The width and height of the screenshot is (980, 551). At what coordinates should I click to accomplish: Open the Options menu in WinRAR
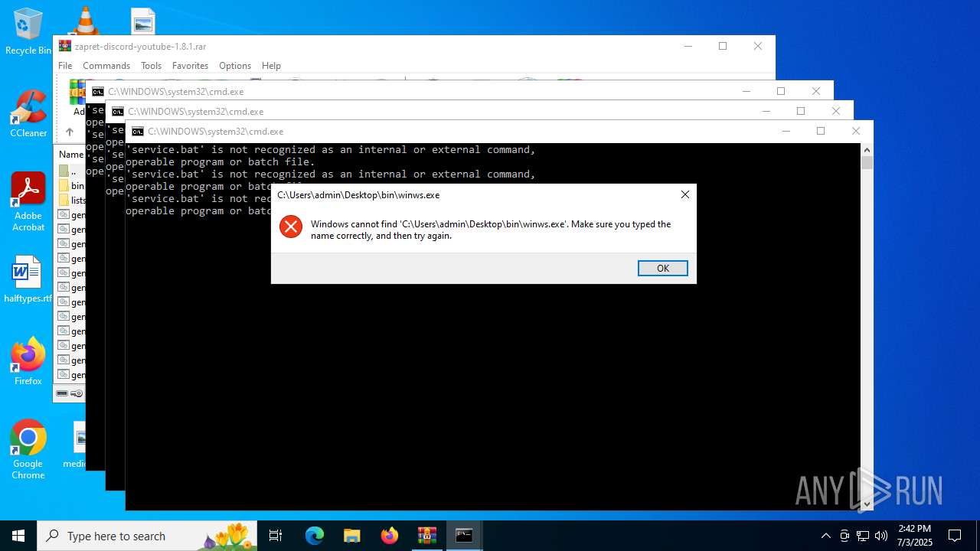pyautogui.click(x=234, y=66)
